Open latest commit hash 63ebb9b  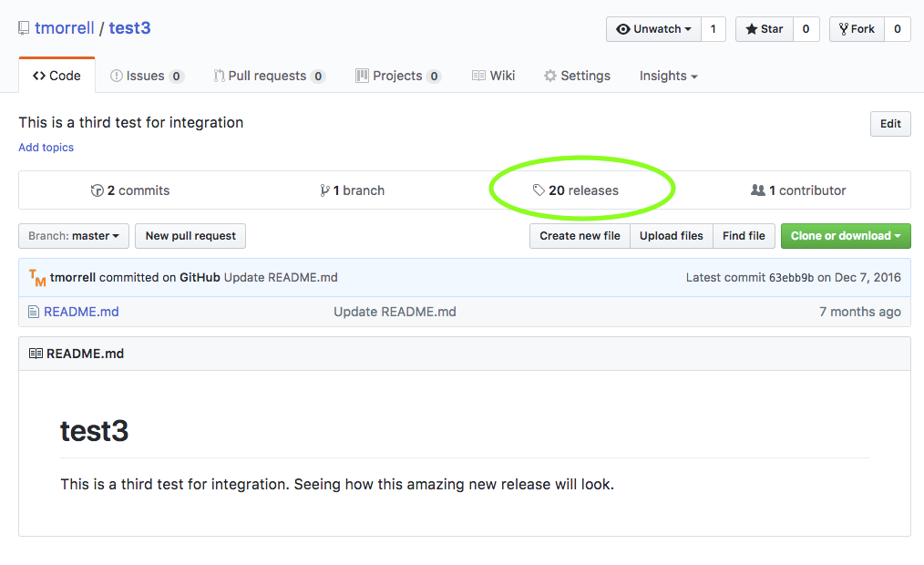791,278
